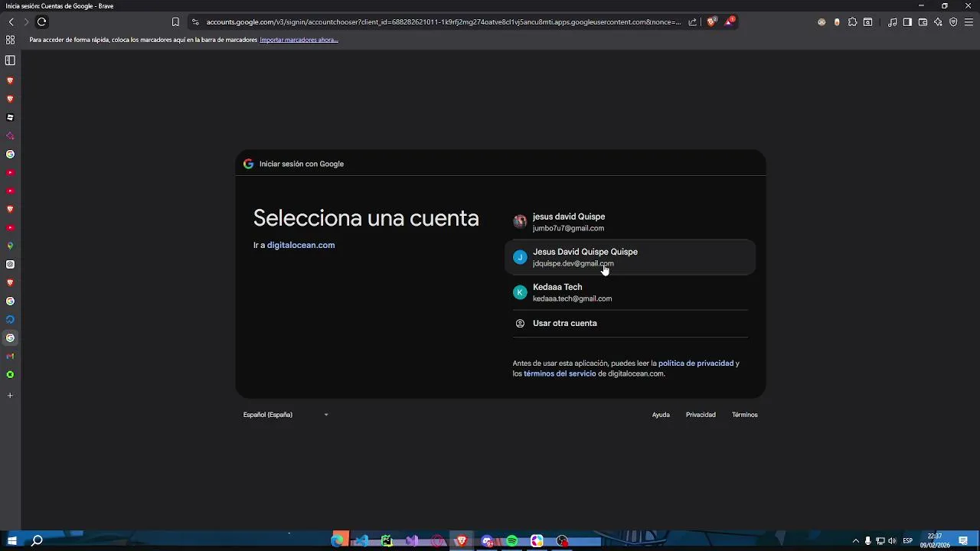Select account jdquispe.dev@gmail.com
The width and height of the screenshot is (980, 551).
point(630,257)
